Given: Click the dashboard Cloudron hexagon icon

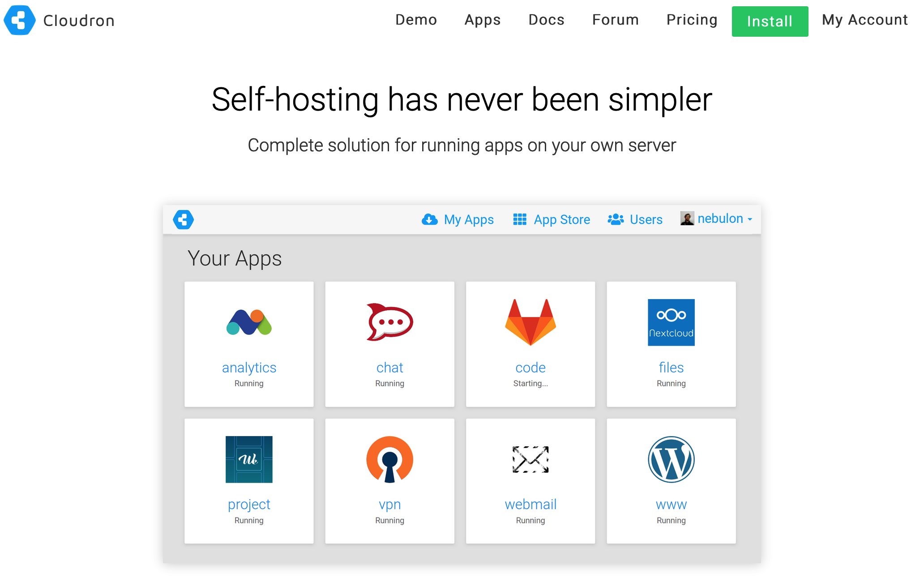Looking at the screenshot, I should [184, 219].
